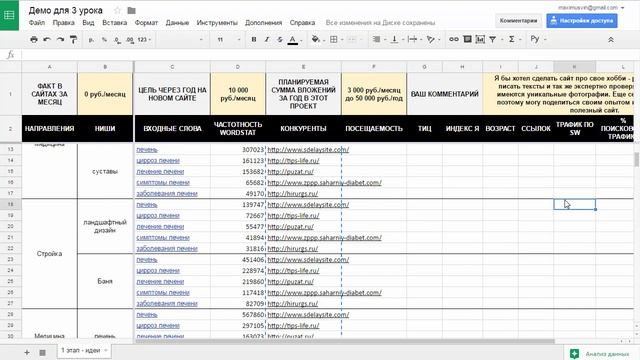Open the Данные menu
This screenshot has height=360, width=640.
tap(177, 23)
